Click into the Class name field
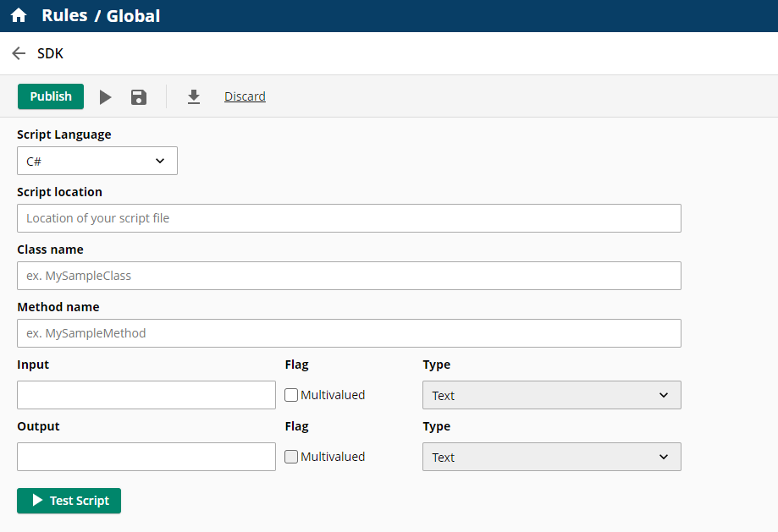This screenshot has height=532, width=778. (349, 276)
